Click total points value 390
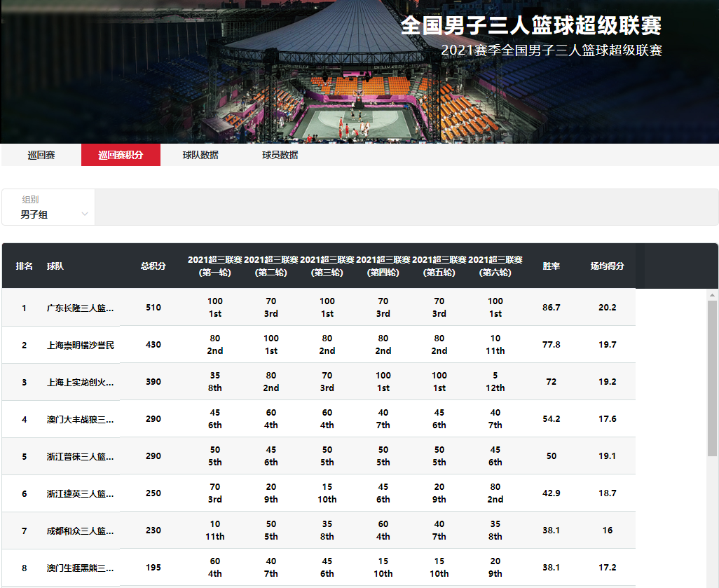Viewport: 719px width, 588px height. 153,381
